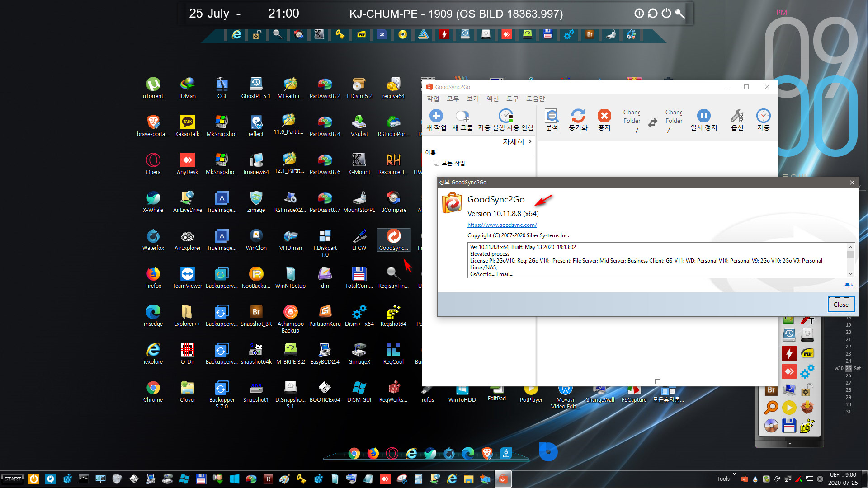
Task: Click the START button on taskbar
Action: [13, 479]
